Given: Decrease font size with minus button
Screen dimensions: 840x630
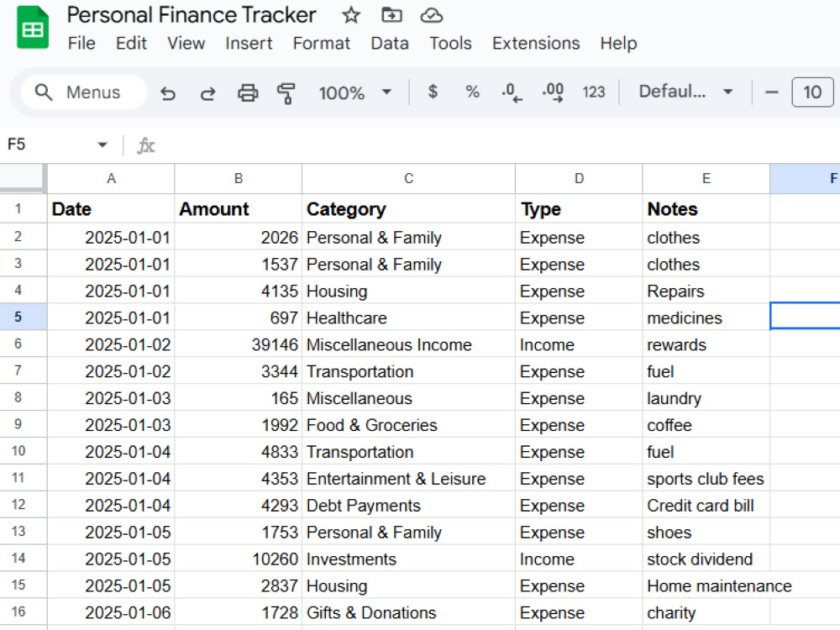Looking at the screenshot, I should point(771,92).
